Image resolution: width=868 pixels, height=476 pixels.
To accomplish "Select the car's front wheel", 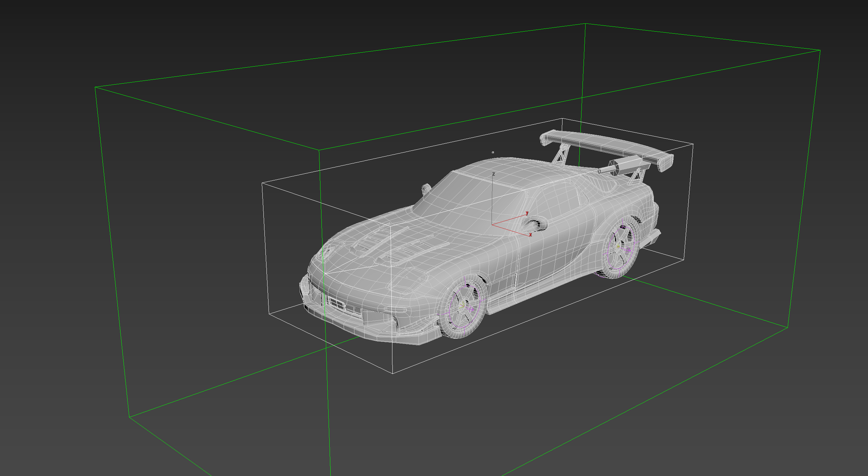I will coord(462,307).
